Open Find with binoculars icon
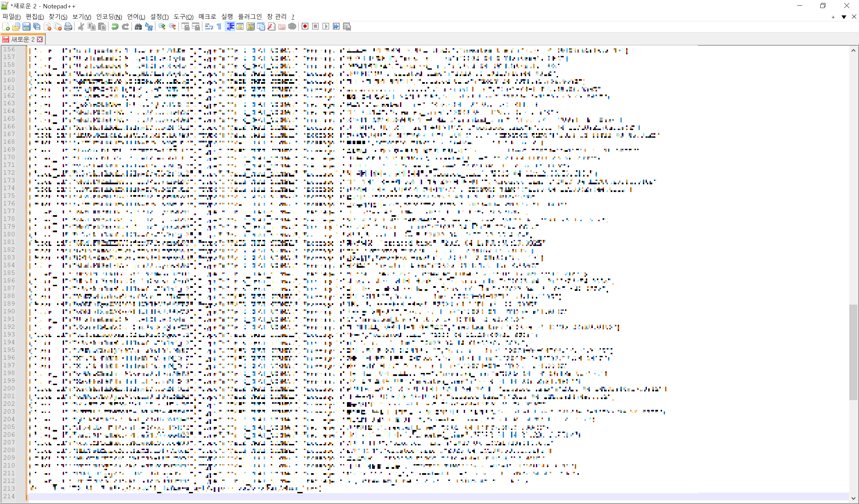Viewport: 859px width, 504px height. point(138,26)
